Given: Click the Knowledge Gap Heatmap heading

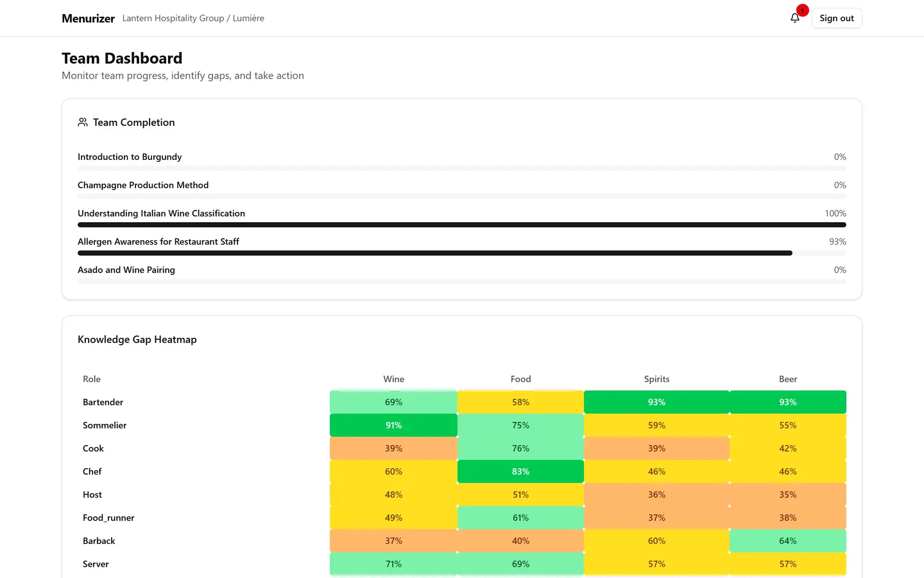Looking at the screenshot, I should tap(137, 339).
